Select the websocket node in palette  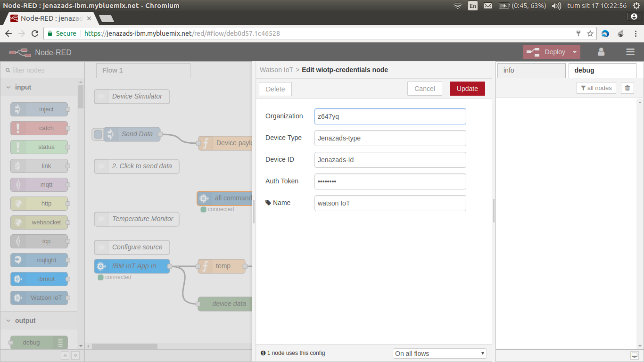[39, 222]
